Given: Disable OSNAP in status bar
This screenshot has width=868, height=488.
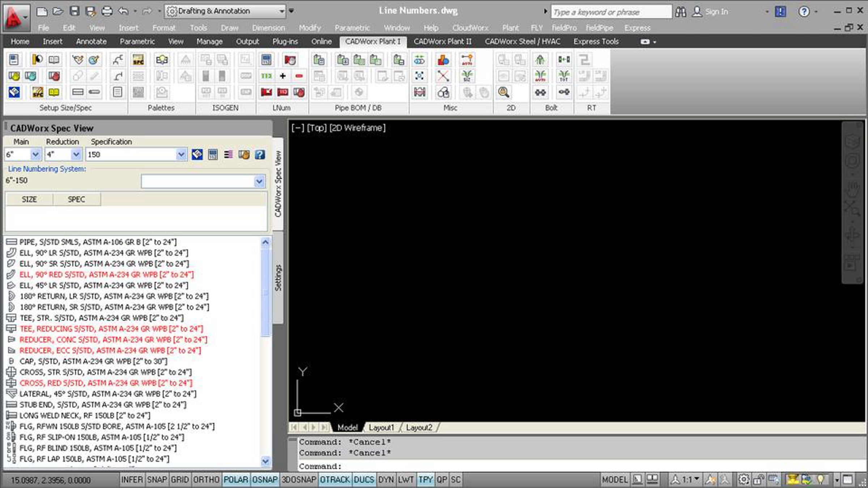Looking at the screenshot, I should coord(265,480).
